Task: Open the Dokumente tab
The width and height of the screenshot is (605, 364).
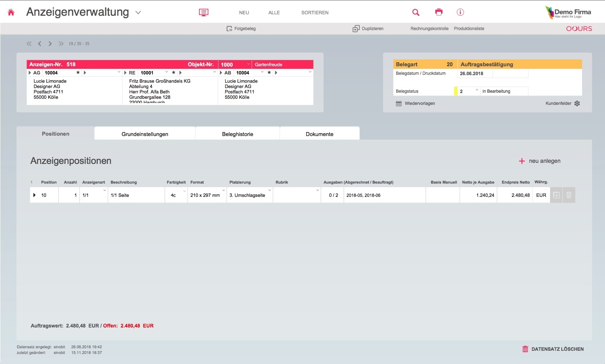Action: pyautogui.click(x=320, y=134)
